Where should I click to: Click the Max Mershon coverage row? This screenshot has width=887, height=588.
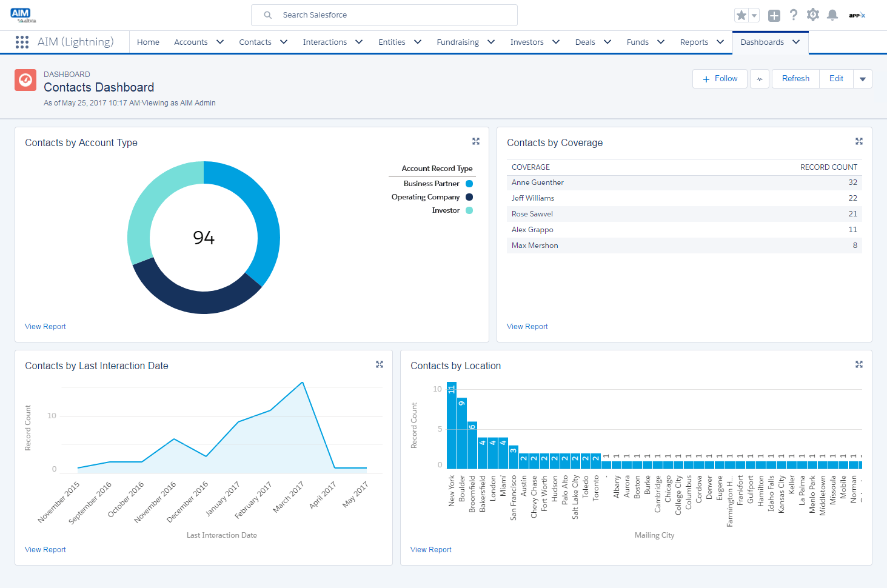pos(684,246)
